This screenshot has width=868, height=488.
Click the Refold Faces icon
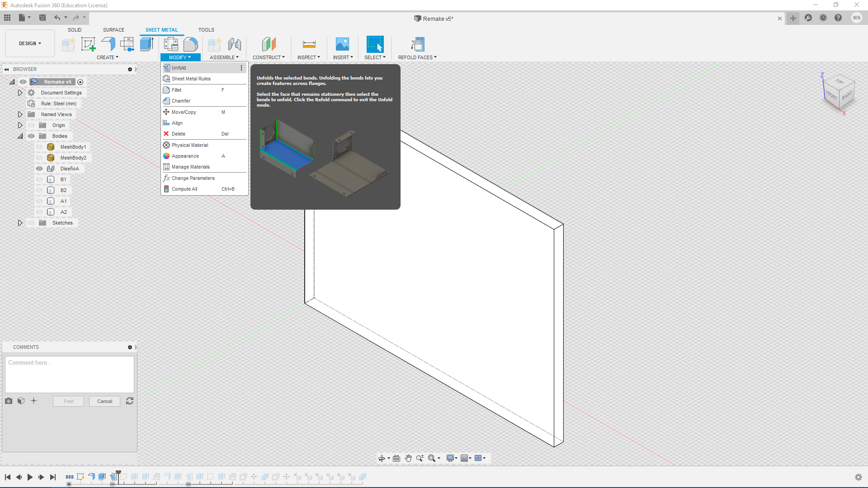tap(417, 44)
